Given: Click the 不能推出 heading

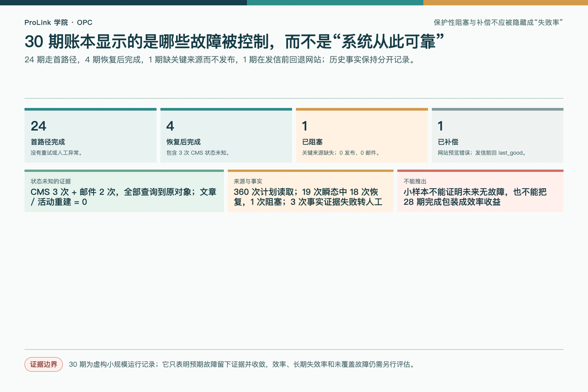Looking at the screenshot, I should (x=415, y=181).
